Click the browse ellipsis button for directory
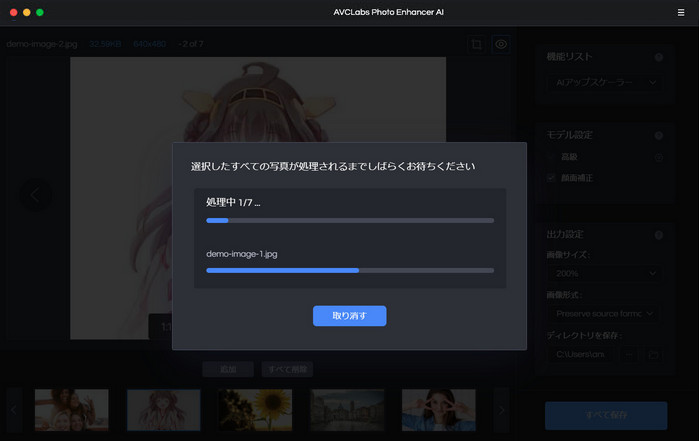 pyautogui.click(x=629, y=355)
